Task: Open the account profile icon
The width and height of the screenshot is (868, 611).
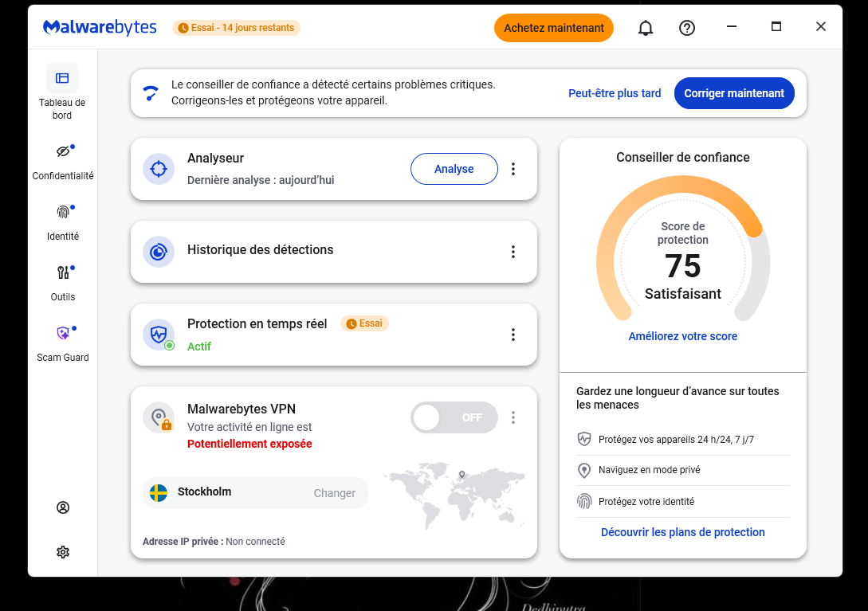Action: (x=63, y=507)
